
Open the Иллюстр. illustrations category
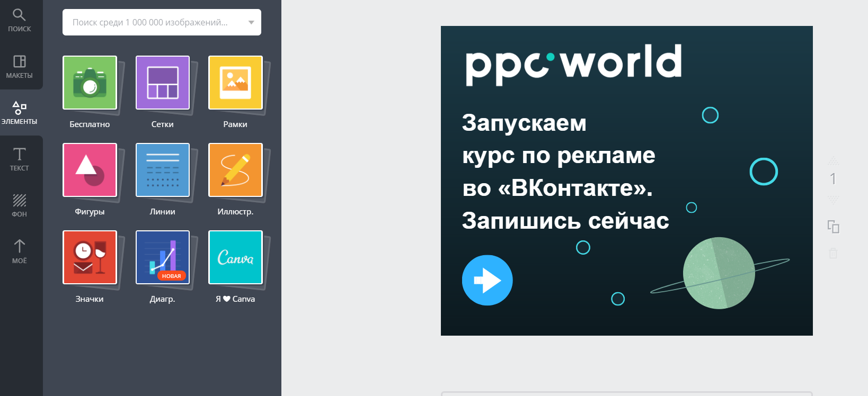tap(235, 170)
